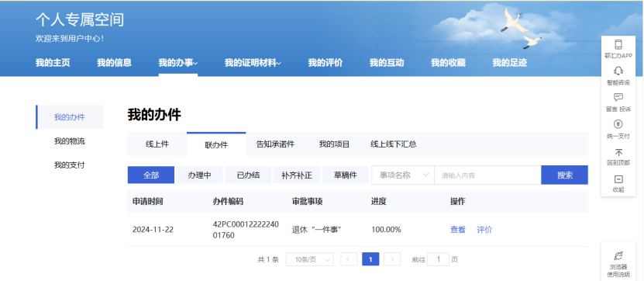Filter by 草稿件 status

pyautogui.click(x=346, y=175)
